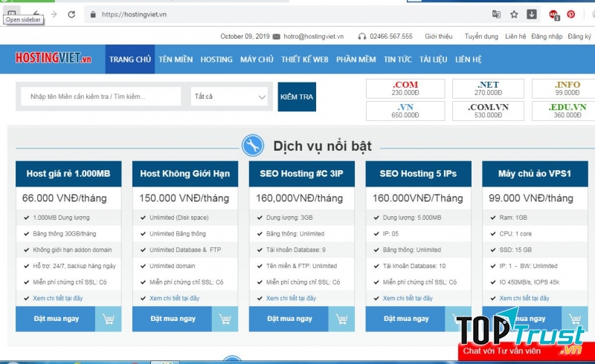Click Xem chi tiết tại đây under Host giá rẻ
The image size is (595, 364).
coord(58,299)
